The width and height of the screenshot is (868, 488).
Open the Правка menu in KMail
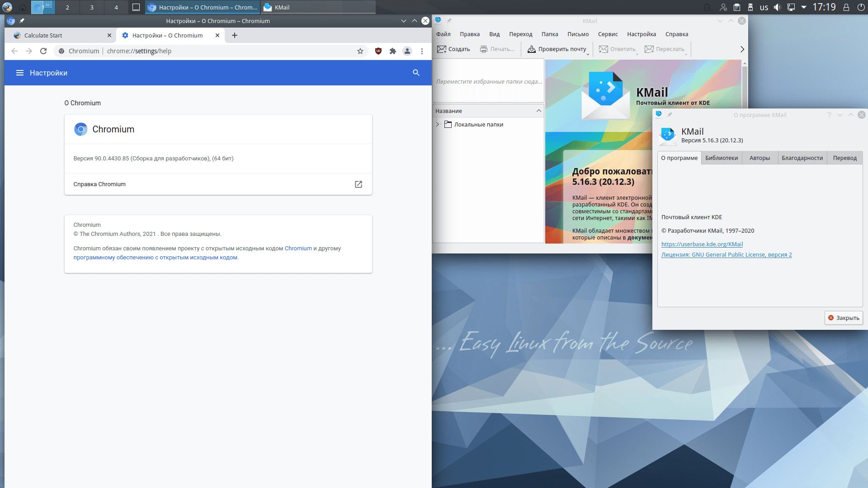coord(470,34)
